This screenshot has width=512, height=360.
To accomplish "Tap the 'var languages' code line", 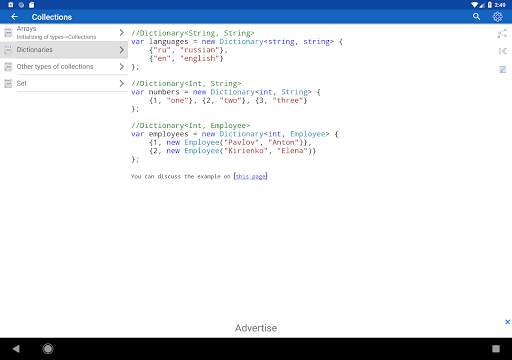I will pyautogui.click(x=237, y=42).
